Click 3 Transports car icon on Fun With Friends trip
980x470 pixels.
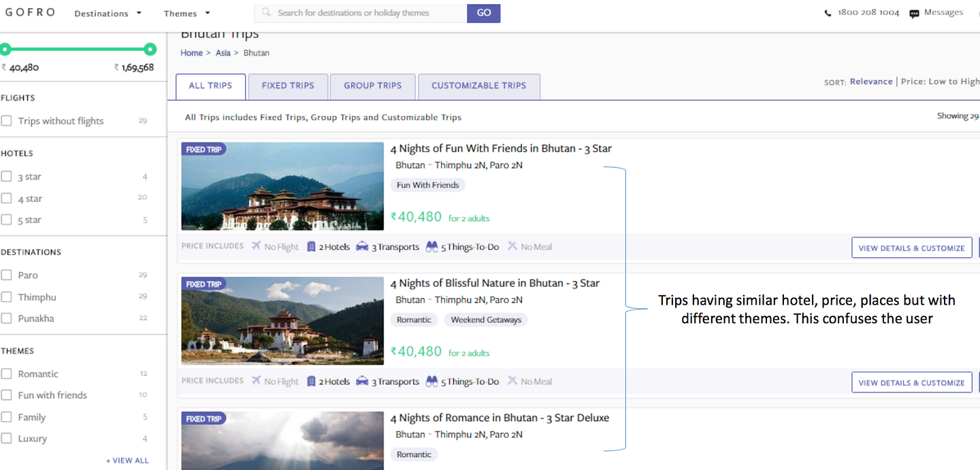tap(362, 246)
